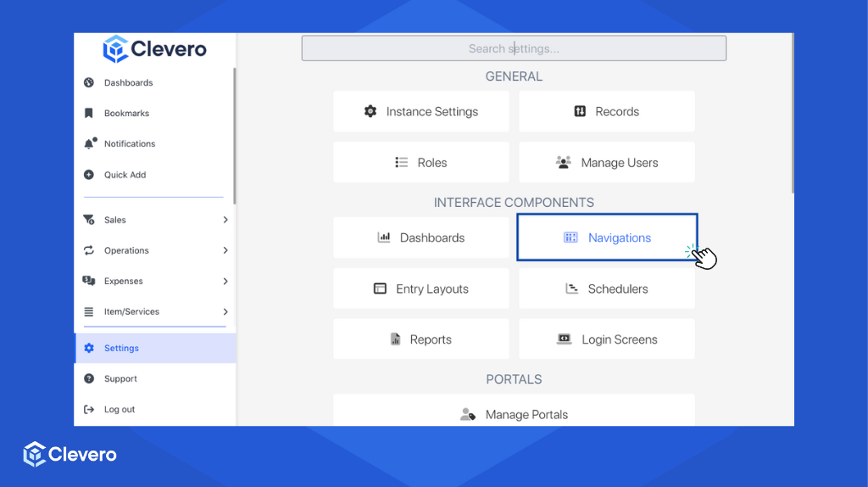Open the Dashboards interface components tile
868x487 pixels.
point(420,237)
